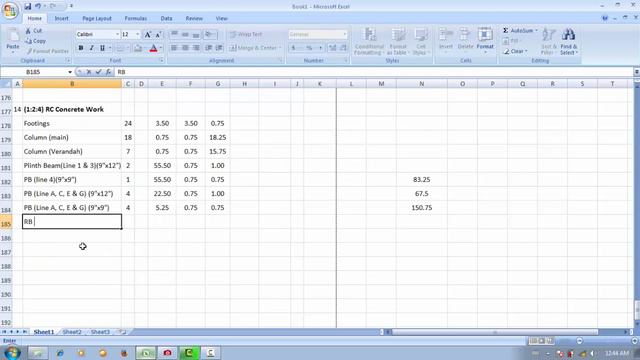The height and width of the screenshot is (360, 640).
Task: Open Cell Styles gallery
Action: pos(420,41)
